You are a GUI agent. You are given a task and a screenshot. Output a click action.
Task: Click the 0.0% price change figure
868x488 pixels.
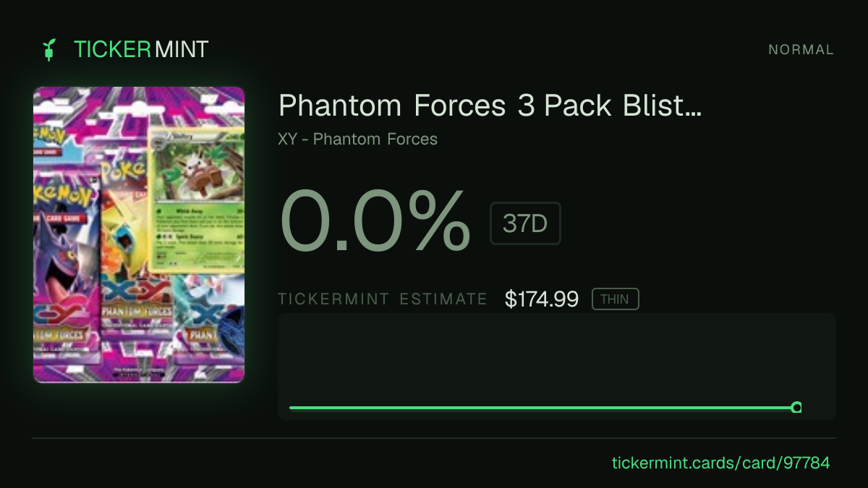coord(375,223)
